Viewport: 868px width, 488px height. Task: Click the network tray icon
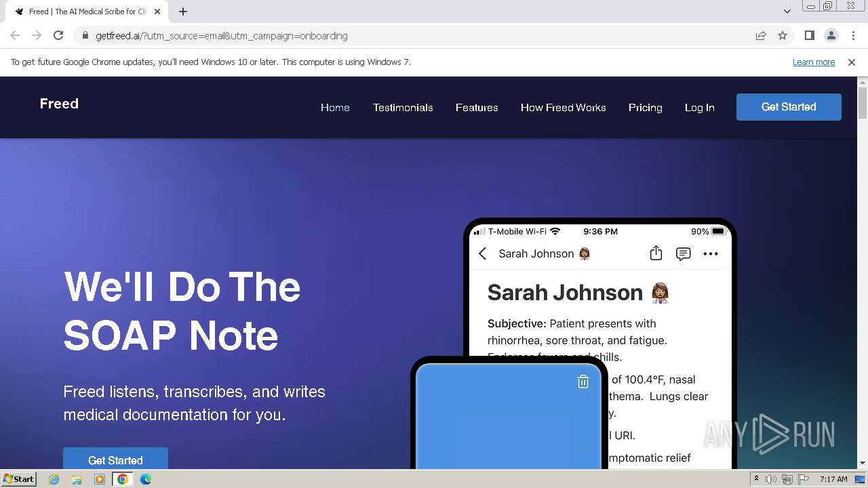787,479
